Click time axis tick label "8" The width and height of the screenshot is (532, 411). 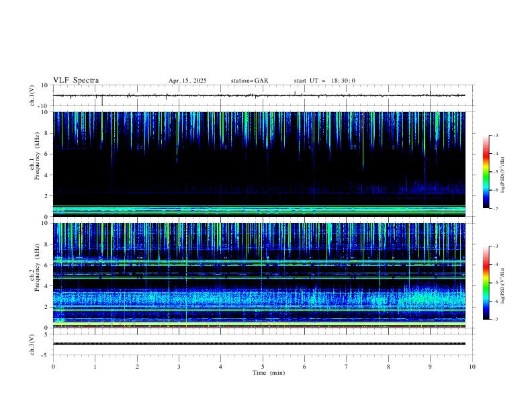[388, 367]
